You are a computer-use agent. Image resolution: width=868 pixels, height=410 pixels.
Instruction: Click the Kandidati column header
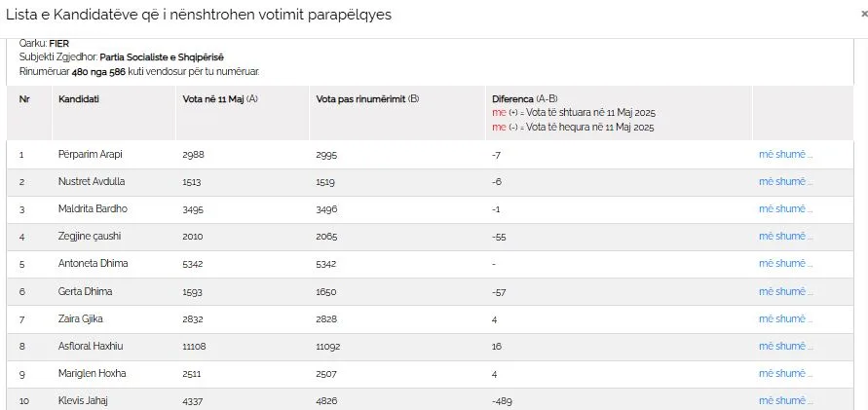click(79, 99)
